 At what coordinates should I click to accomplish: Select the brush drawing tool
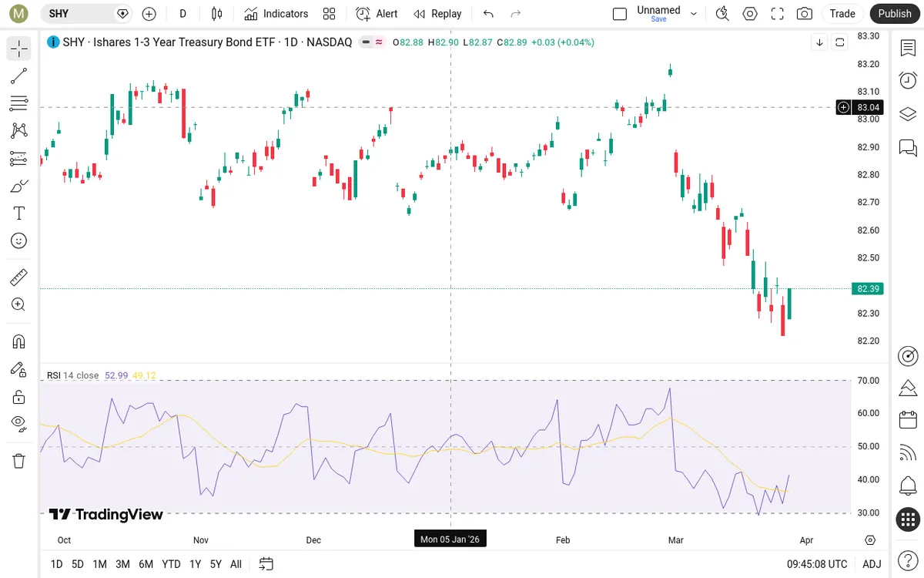coord(19,186)
